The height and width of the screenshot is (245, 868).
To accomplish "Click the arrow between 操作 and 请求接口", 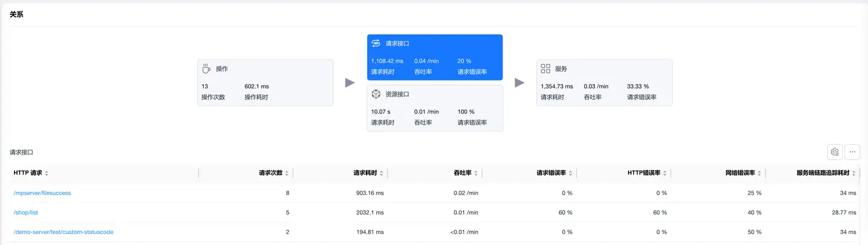I will (x=350, y=83).
